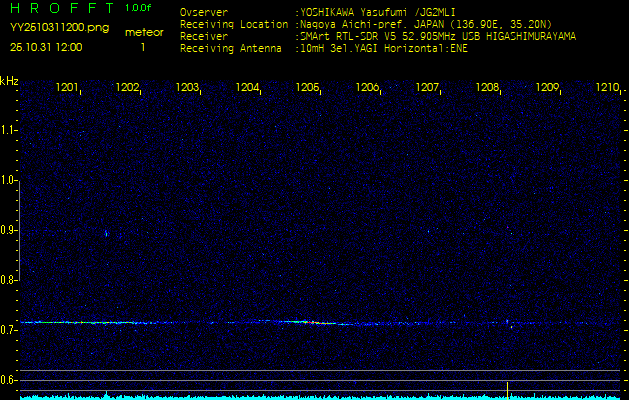Click the 26.10.31 12:00 timestamp
This screenshot has height=400, width=629.
click(x=46, y=47)
